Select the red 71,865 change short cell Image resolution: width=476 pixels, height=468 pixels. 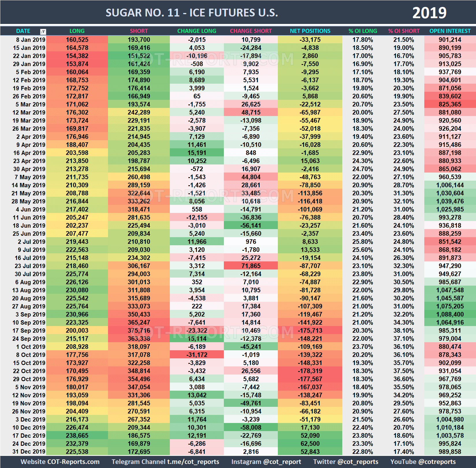[251, 266]
